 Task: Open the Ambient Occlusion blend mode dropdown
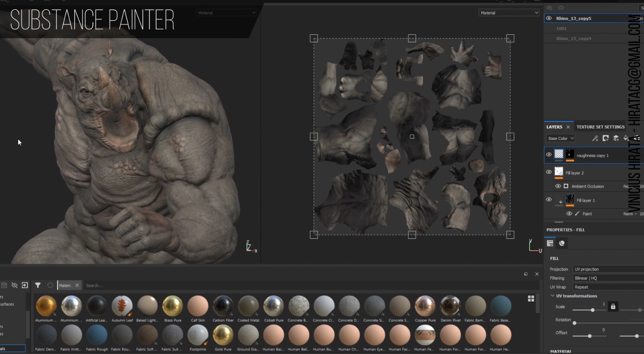(x=629, y=186)
